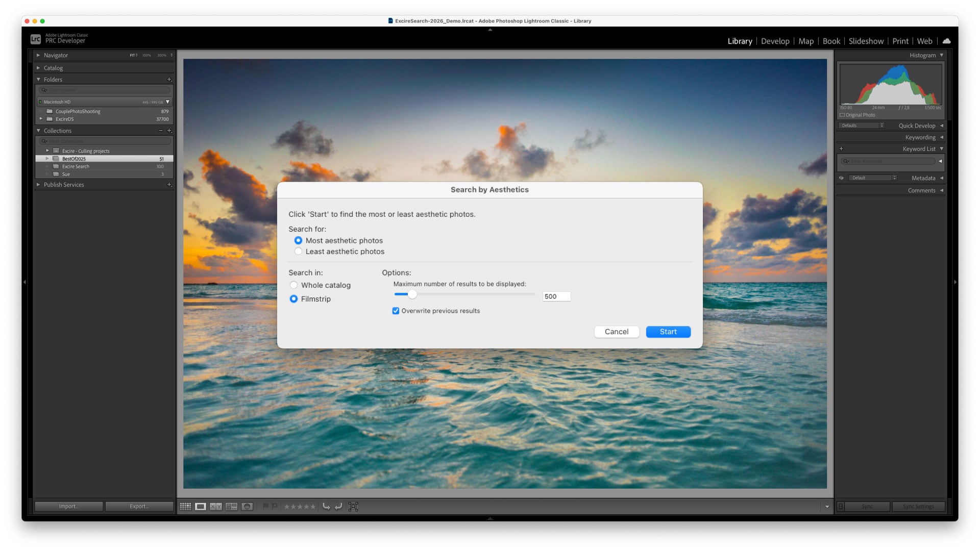Click the max results number field
Image resolution: width=980 pixels, height=551 pixels.
556,296
